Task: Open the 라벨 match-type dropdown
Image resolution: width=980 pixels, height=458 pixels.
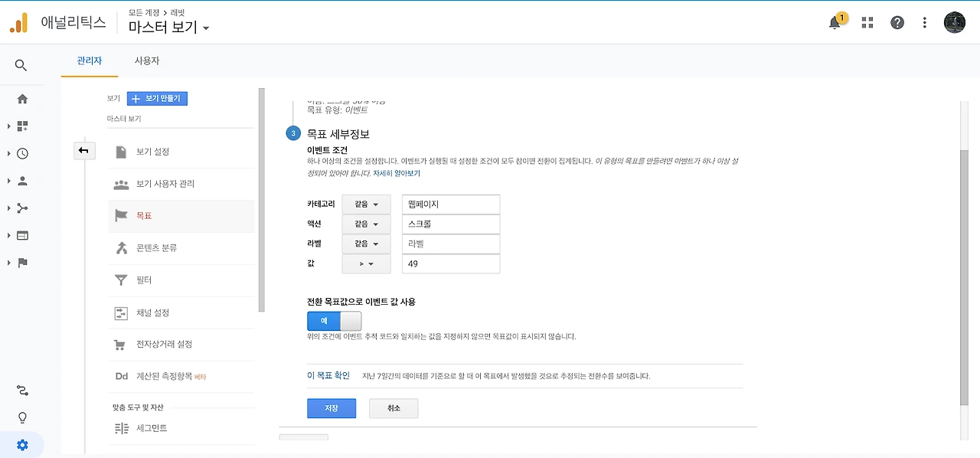Action: [367, 244]
